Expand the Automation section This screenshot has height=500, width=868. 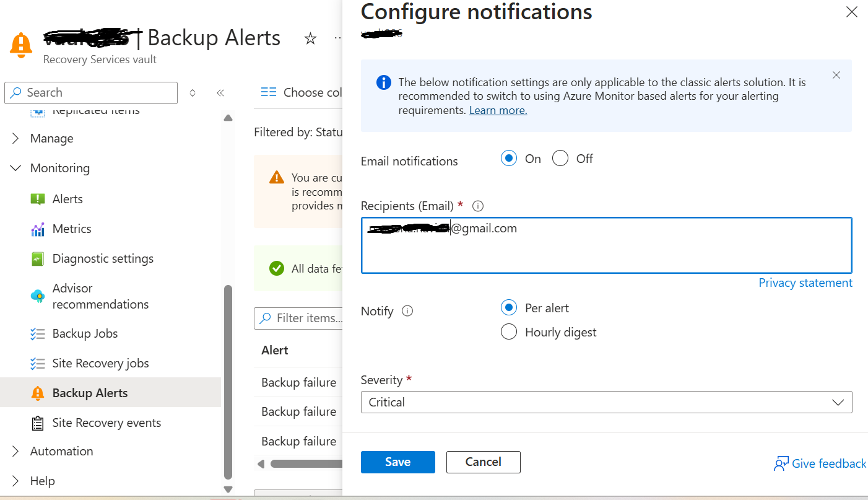(x=15, y=451)
